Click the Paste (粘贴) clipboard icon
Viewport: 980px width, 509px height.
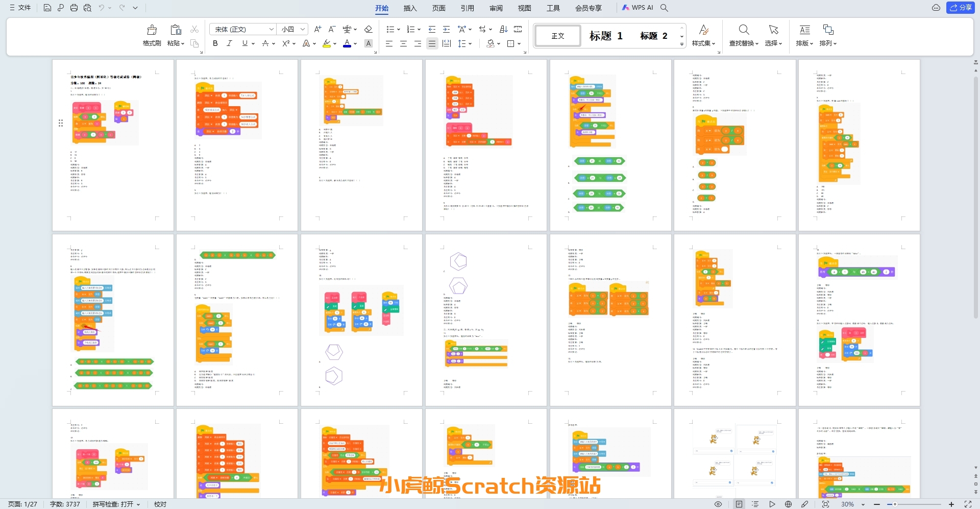click(x=176, y=30)
